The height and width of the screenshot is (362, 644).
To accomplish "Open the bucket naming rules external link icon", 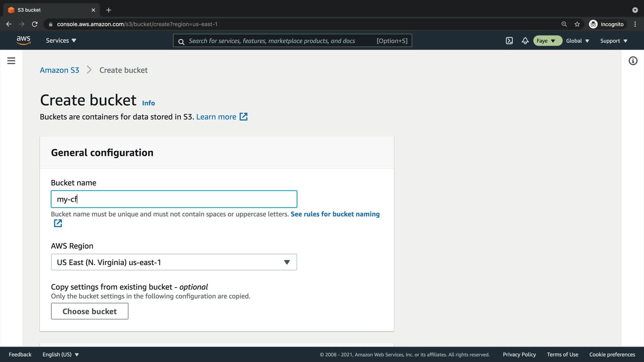I will coord(58,223).
